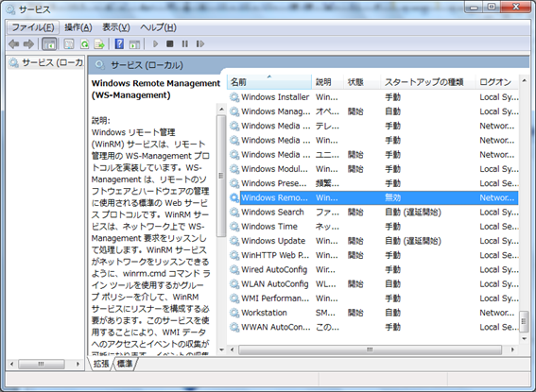Click the Export list toolbar icon

tap(99, 44)
